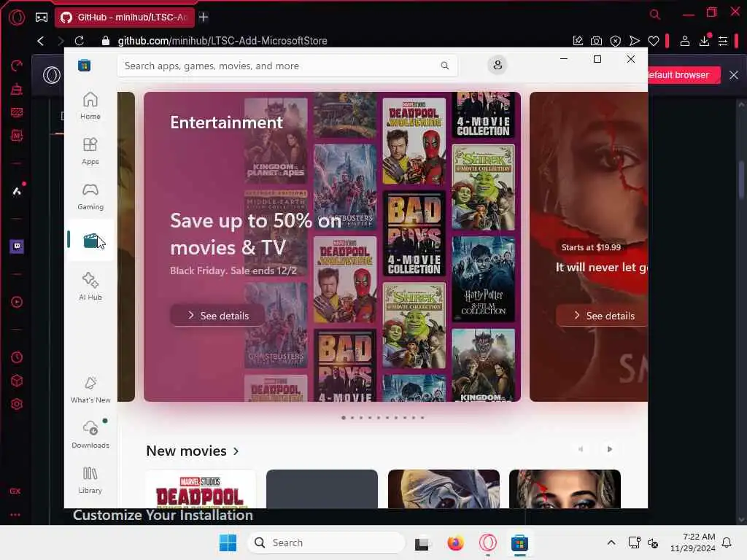Open Deadpool movie thumbnail in New movies
The height and width of the screenshot is (560, 747).
click(200, 489)
